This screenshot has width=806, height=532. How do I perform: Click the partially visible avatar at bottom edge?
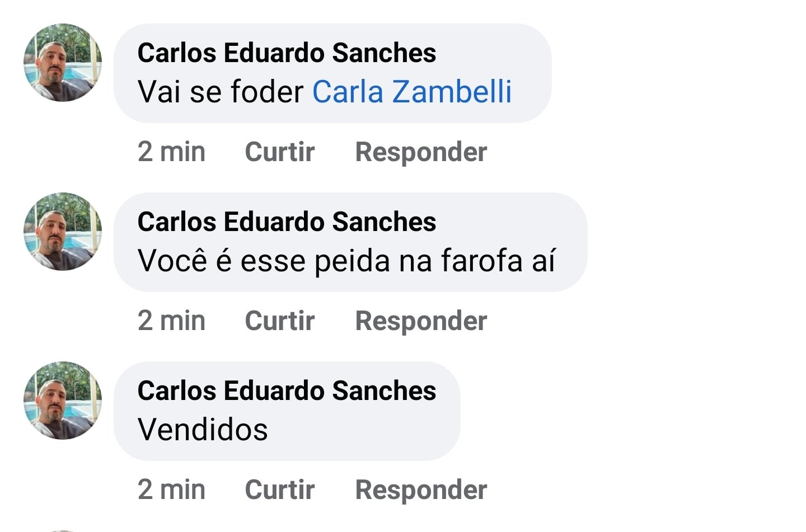63,530
